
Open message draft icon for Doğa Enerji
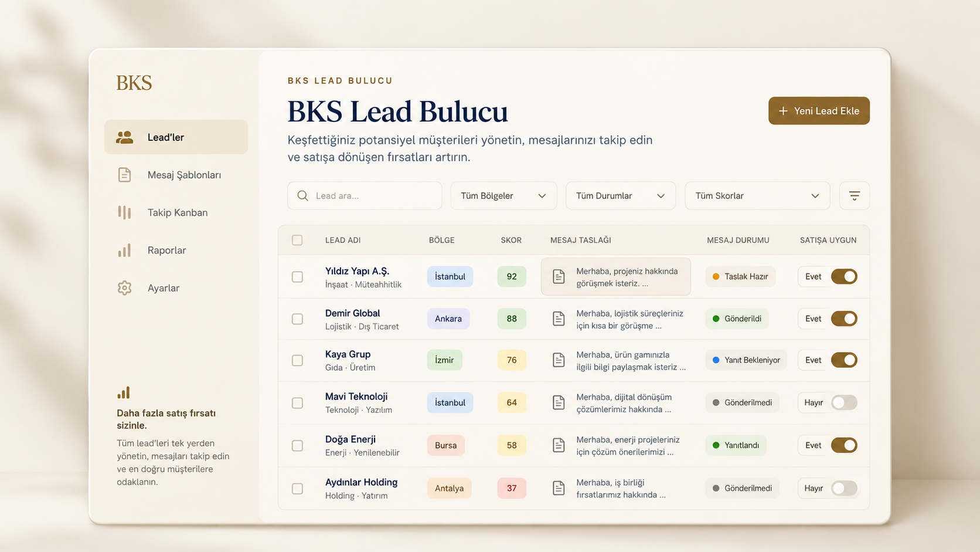(559, 445)
